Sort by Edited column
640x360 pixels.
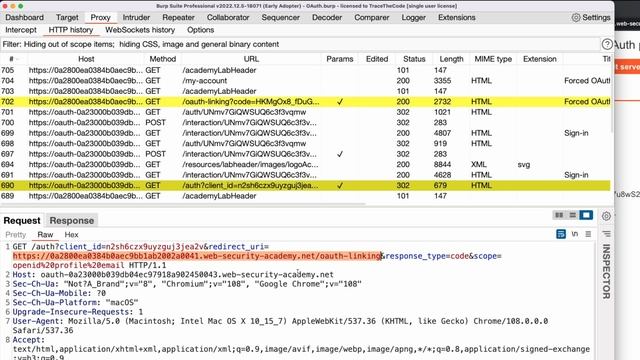click(x=377, y=59)
